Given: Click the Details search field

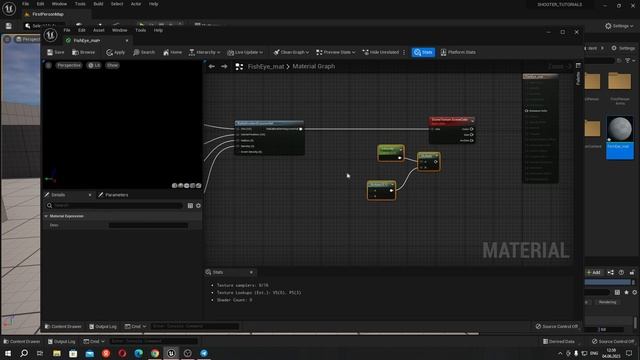Looking at the screenshot, I should coord(114,206).
